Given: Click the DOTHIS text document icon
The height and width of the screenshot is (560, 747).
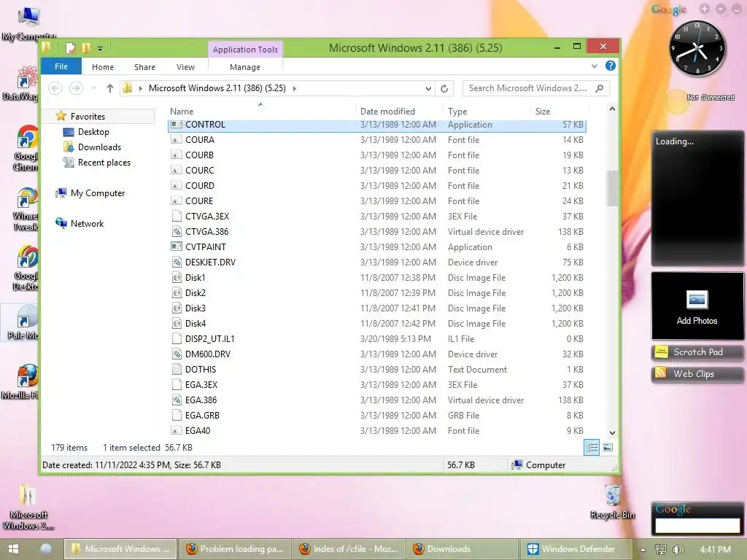Looking at the screenshot, I should pyautogui.click(x=177, y=369).
